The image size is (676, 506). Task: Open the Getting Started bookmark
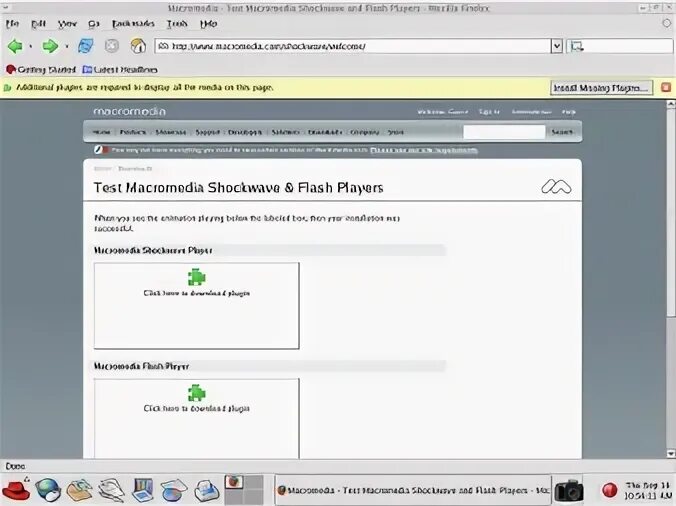coord(41,69)
